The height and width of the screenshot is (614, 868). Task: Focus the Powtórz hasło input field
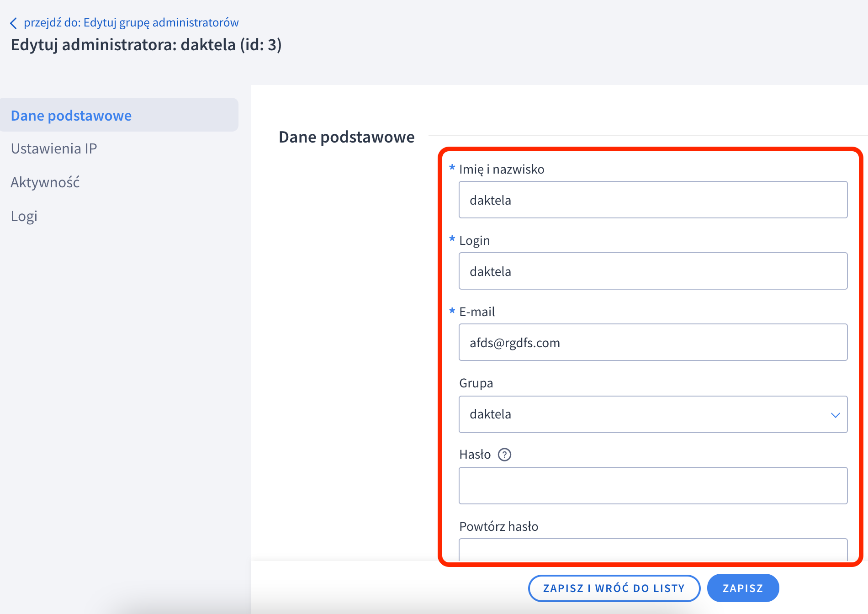(653, 550)
